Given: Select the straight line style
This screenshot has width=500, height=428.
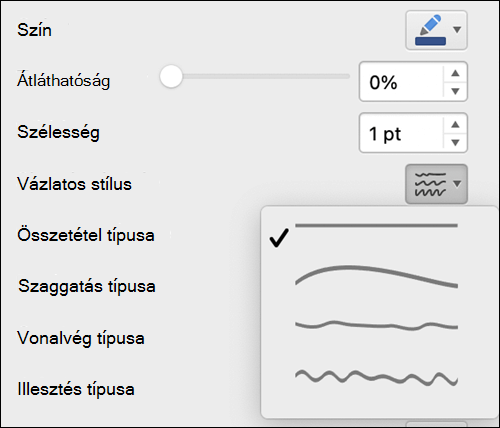Looking at the screenshot, I should [376, 226].
